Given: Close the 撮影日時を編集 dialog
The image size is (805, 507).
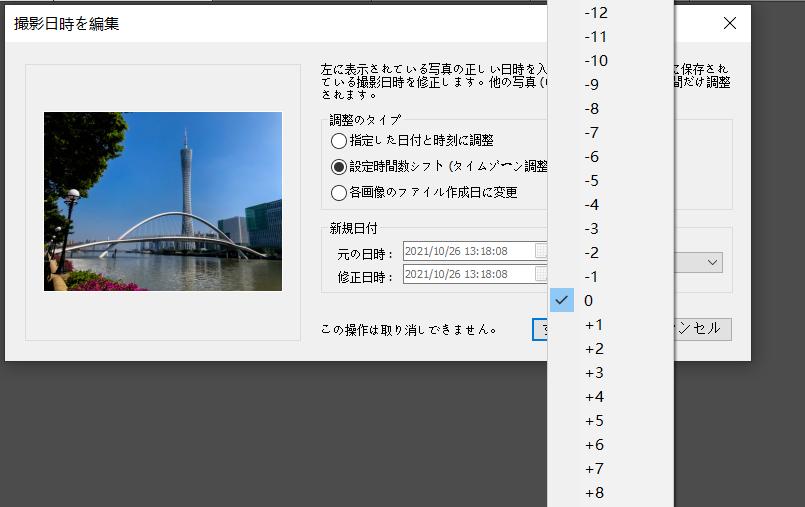Looking at the screenshot, I should (x=730, y=23).
